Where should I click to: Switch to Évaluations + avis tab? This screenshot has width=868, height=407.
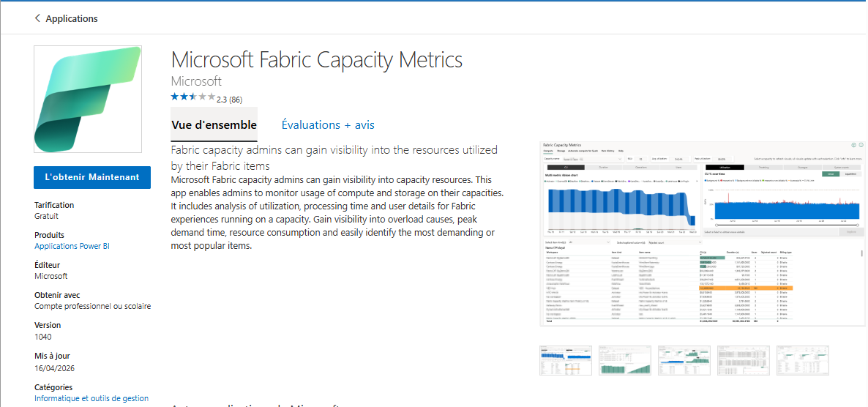(x=328, y=125)
